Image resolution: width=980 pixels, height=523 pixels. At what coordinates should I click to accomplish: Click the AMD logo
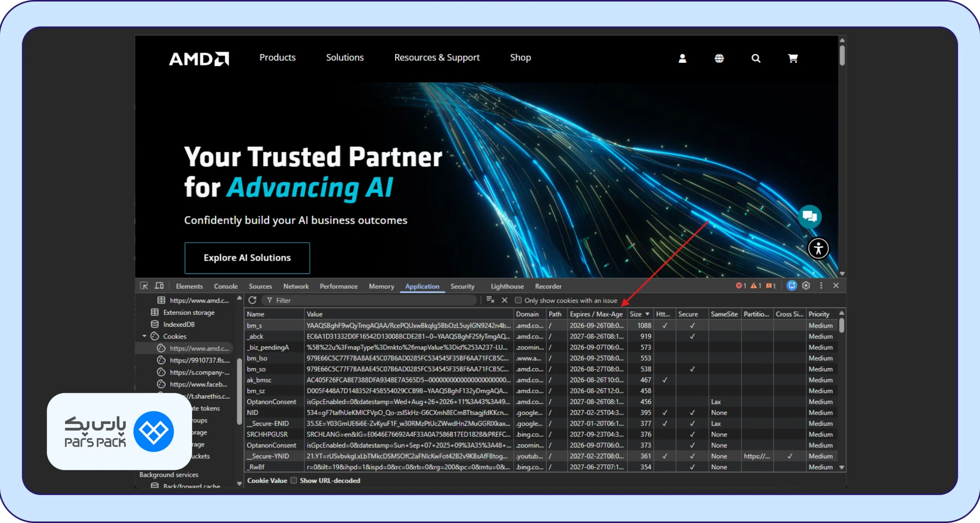click(199, 59)
